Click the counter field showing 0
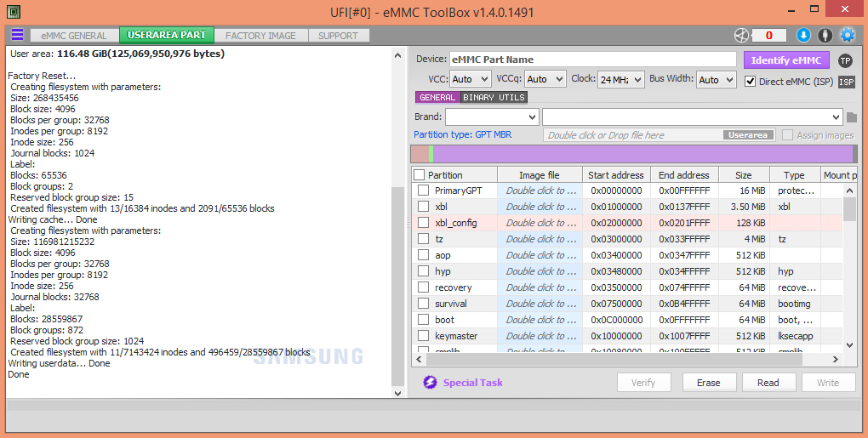The width and height of the screenshot is (868, 438). 769,36
